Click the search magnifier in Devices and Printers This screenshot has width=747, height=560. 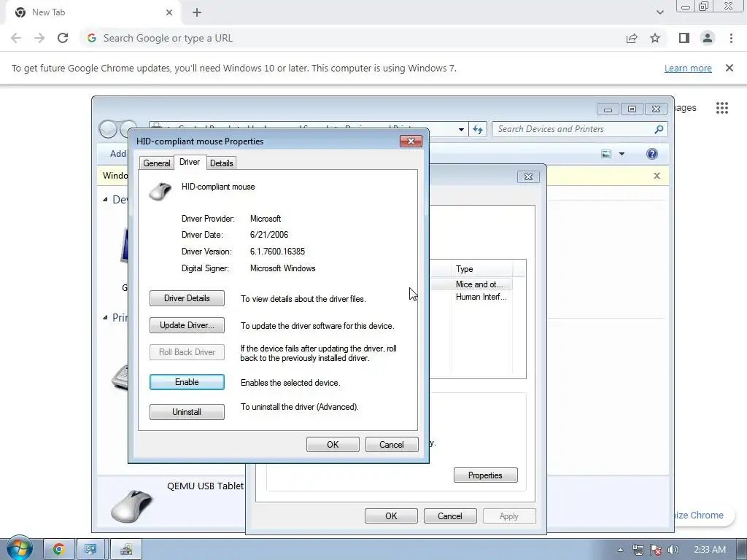[x=659, y=129]
